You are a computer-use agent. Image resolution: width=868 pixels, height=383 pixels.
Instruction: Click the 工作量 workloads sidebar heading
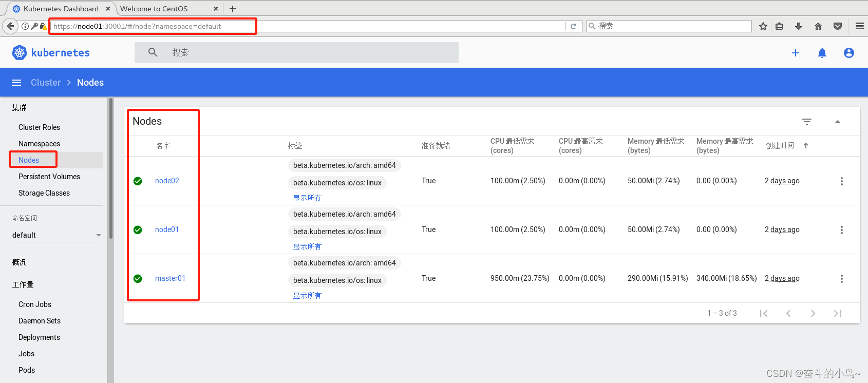tap(23, 285)
